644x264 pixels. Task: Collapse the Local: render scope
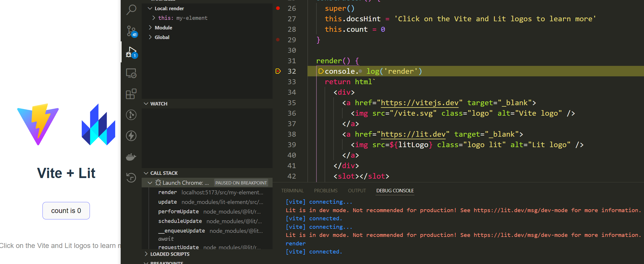click(x=150, y=8)
